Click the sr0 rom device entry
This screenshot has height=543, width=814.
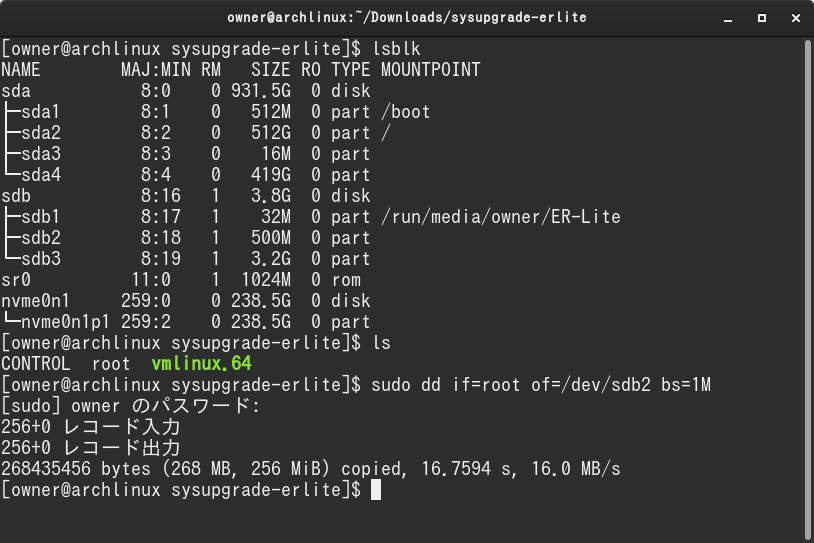click(x=16, y=280)
